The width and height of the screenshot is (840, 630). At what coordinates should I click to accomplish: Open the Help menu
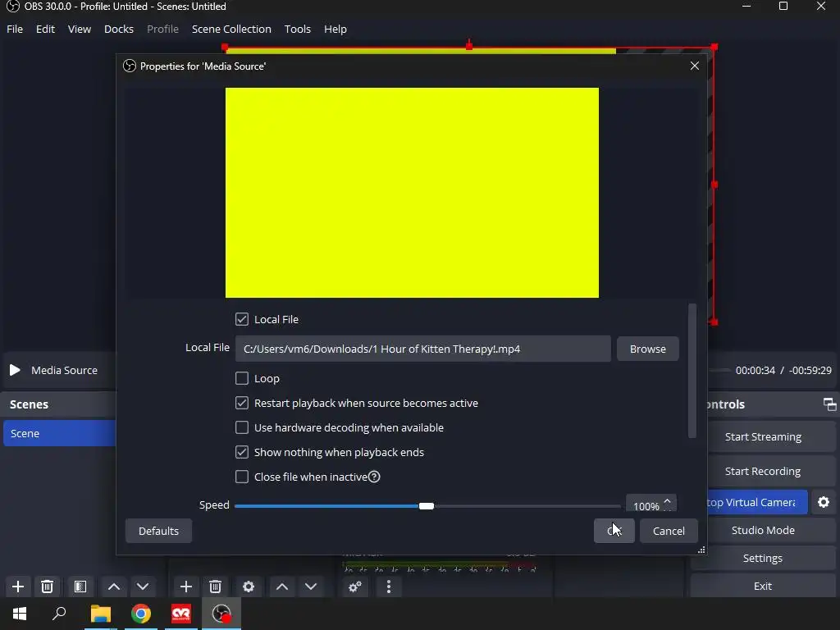click(336, 29)
